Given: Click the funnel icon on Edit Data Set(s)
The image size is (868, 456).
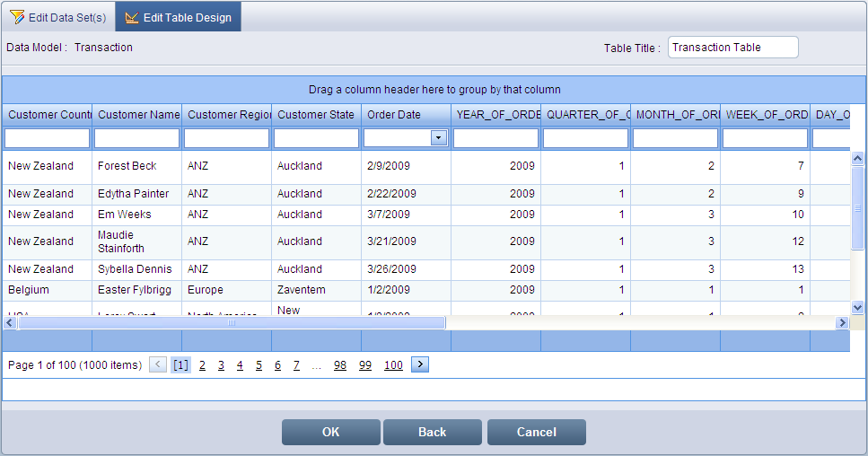Looking at the screenshot, I should [x=17, y=17].
